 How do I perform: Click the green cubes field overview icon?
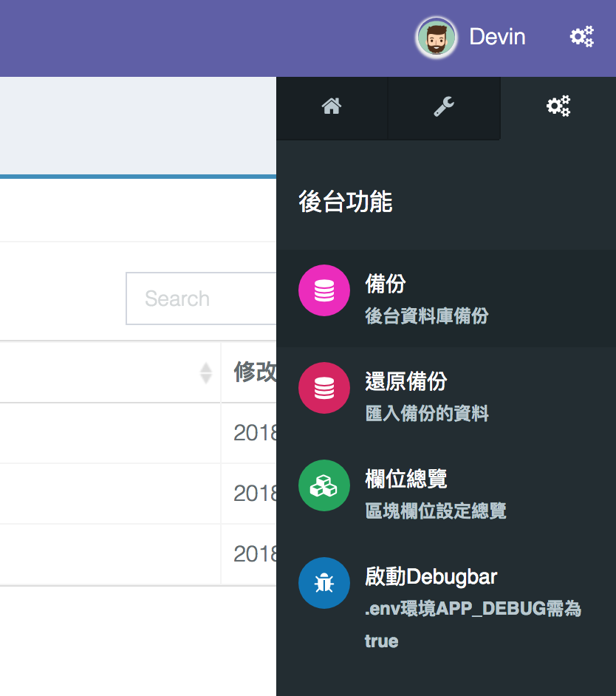(x=324, y=485)
